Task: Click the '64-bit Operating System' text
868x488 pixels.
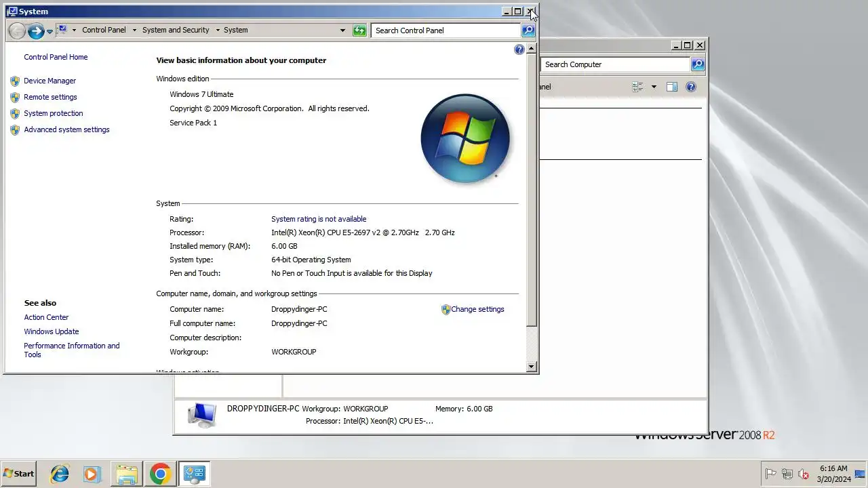Action: click(x=311, y=260)
